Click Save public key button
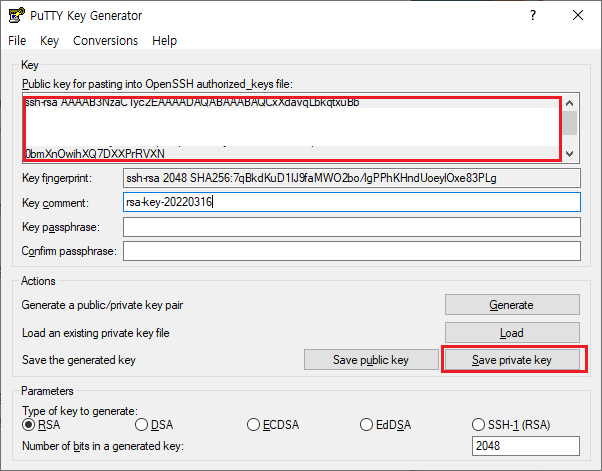 (x=371, y=360)
